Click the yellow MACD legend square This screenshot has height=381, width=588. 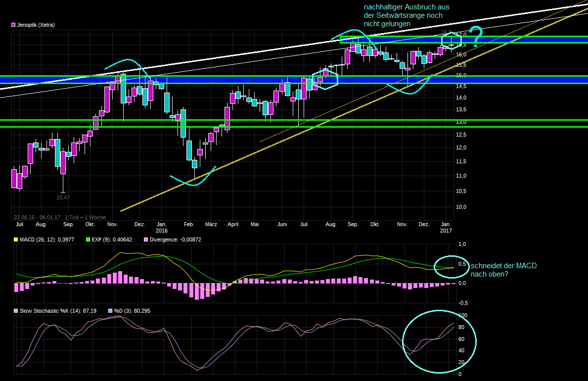pyautogui.click(x=17, y=239)
